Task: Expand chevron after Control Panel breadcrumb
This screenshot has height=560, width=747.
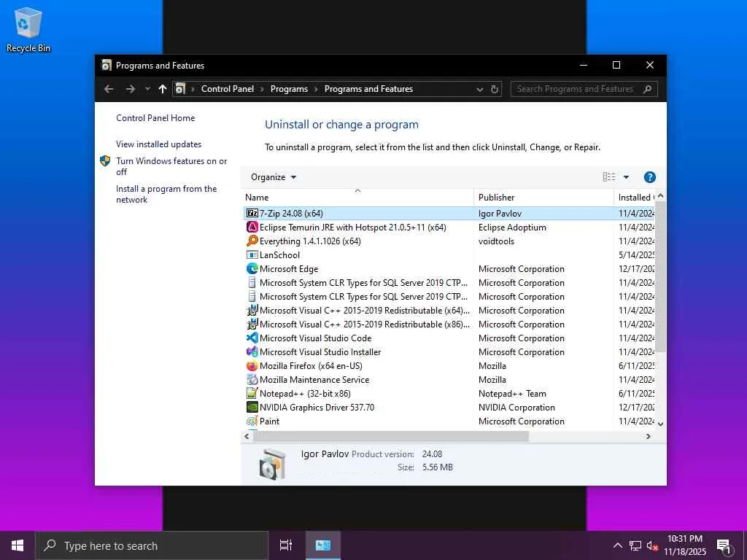Action: (x=262, y=89)
